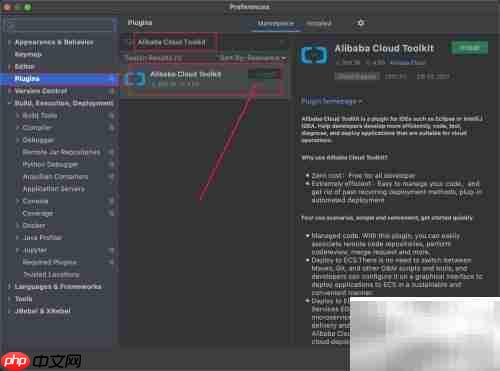
Task: Click Install button in Alibaba Cloud Toolkit result row
Action: (264, 74)
